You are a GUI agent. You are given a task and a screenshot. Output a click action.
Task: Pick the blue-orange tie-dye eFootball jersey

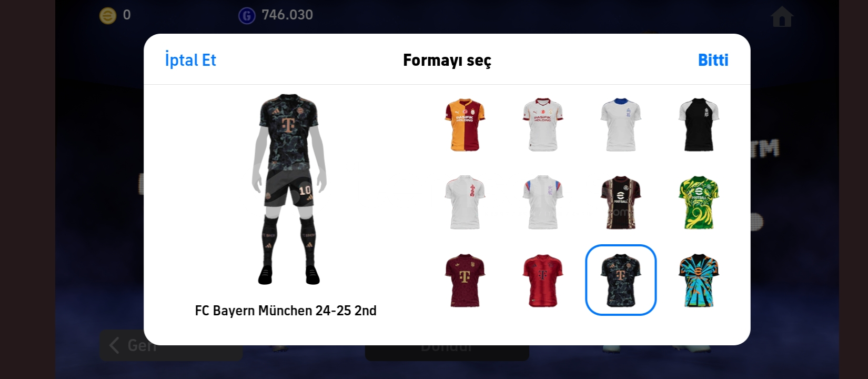(x=699, y=281)
